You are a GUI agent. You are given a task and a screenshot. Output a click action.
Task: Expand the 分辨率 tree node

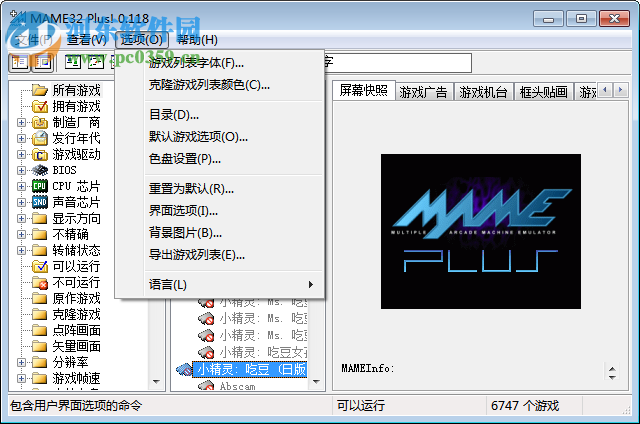[x=21, y=362]
